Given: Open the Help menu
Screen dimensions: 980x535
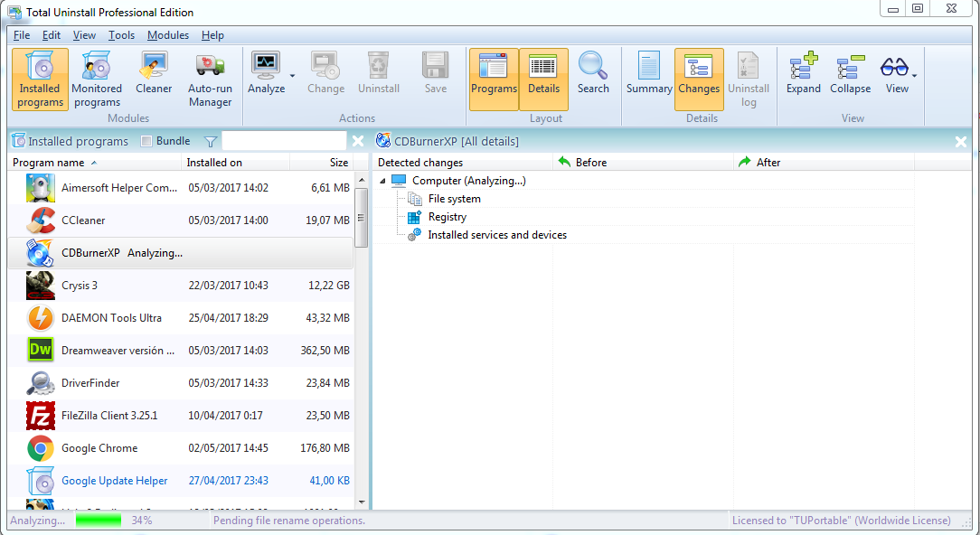Looking at the screenshot, I should [x=212, y=35].
